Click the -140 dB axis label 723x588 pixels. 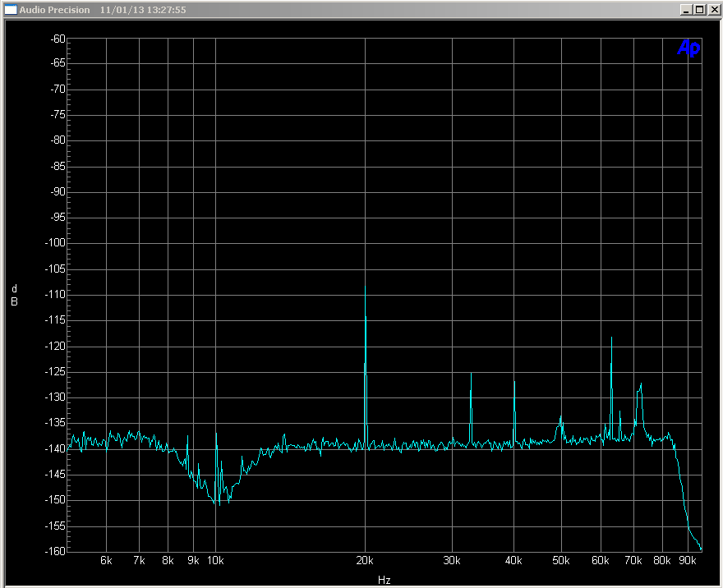click(x=55, y=448)
